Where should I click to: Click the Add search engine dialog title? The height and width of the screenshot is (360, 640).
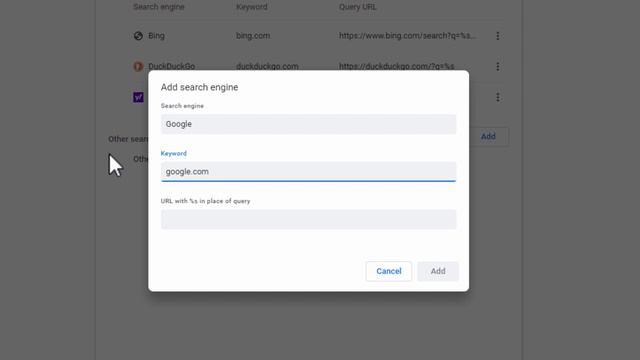pyautogui.click(x=199, y=87)
